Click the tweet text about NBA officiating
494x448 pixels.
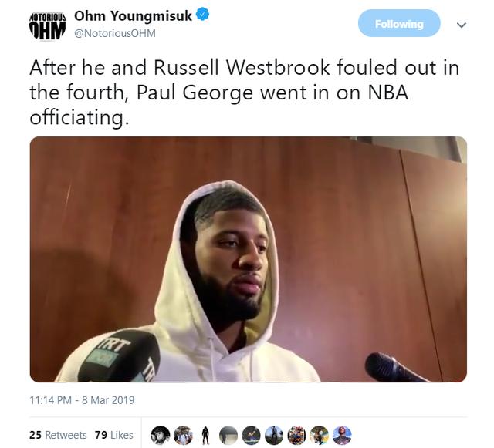click(244, 93)
